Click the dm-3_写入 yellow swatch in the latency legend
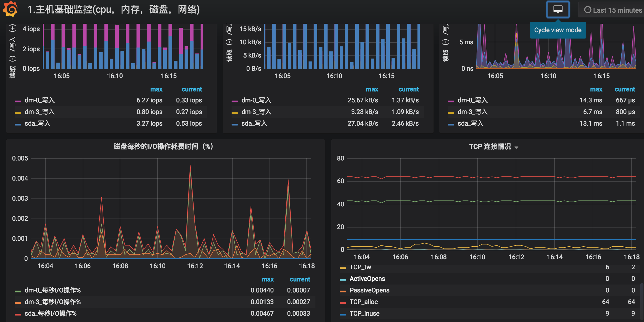Screen dimensions: 644x322 (x=451, y=113)
